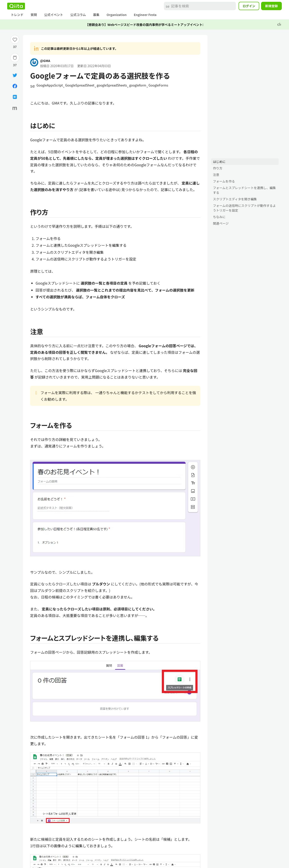Jump to はじめに in table of contents
Screen dimensions: 289x868
pos(245,162)
